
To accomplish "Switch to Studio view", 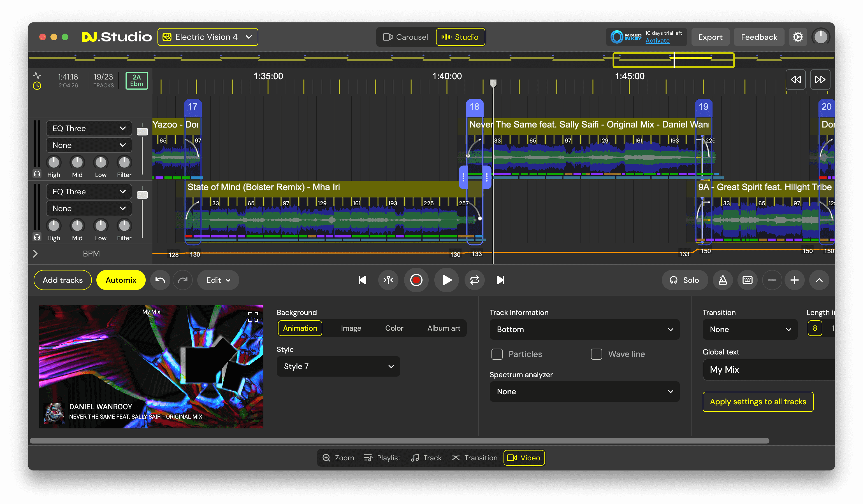I will click(x=460, y=37).
